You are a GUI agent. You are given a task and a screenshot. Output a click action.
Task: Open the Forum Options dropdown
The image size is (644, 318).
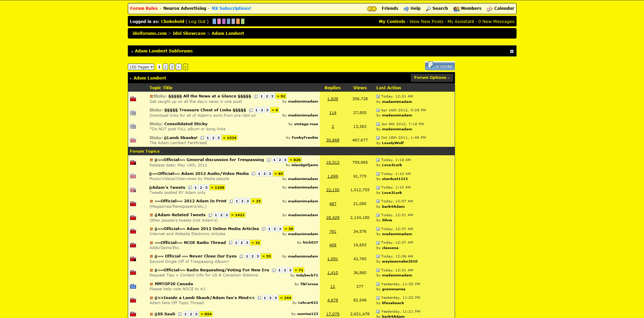pos(432,78)
